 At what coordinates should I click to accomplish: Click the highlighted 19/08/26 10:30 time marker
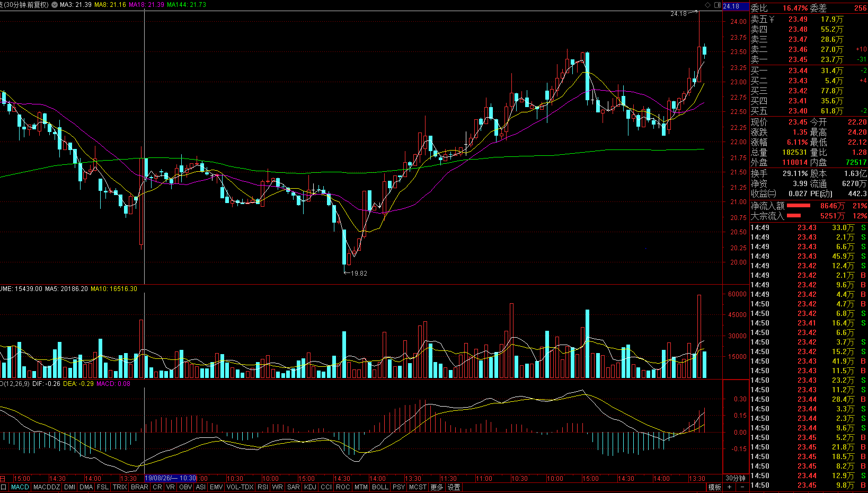coord(170,478)
